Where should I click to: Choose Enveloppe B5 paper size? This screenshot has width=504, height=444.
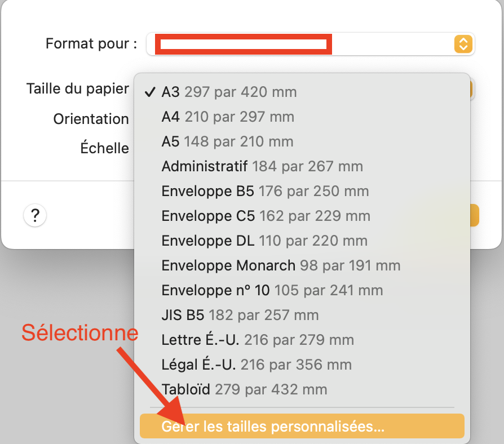pyautogui.click(x=265, y=191)
